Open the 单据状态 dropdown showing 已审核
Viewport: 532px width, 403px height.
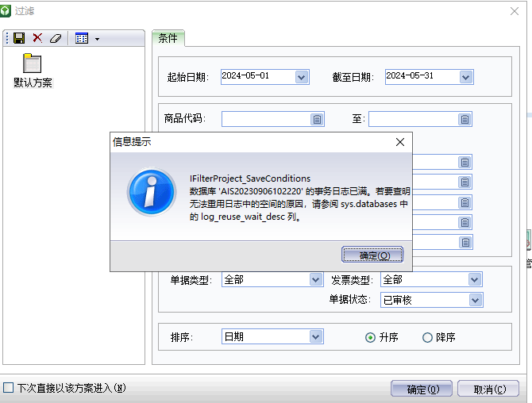tap(475, 300)
